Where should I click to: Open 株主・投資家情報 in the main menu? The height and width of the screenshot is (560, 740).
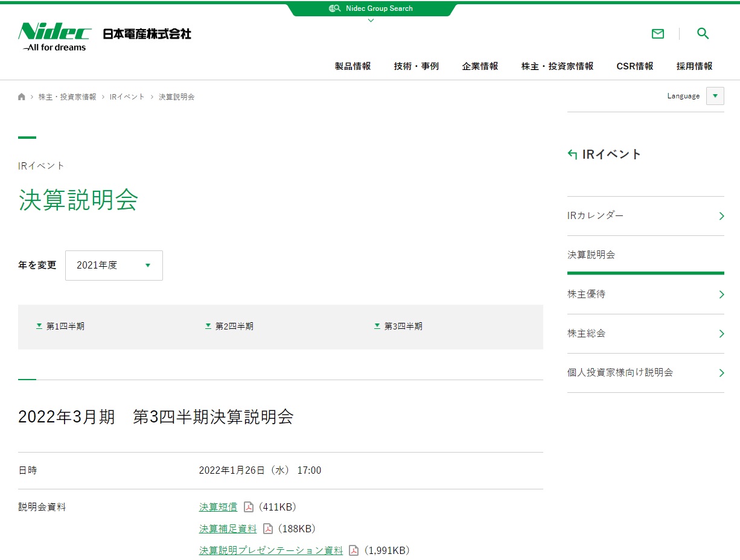click(557, 66)
